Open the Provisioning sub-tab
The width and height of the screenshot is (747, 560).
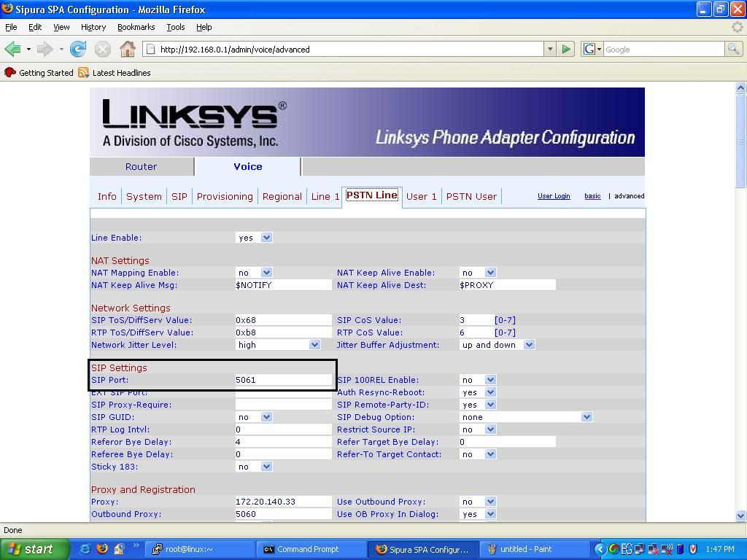point(225,197)
